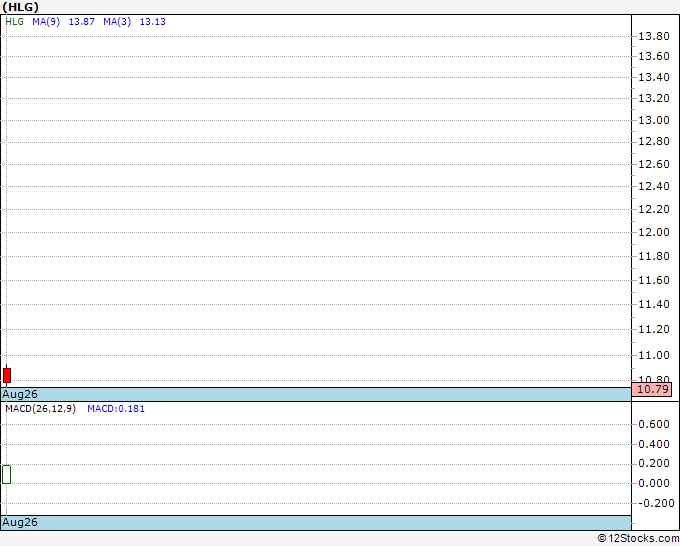Viewport: 680px width, 546px height.
Task: Click Aug26 date on the price axis
Action: pos(20,394)
